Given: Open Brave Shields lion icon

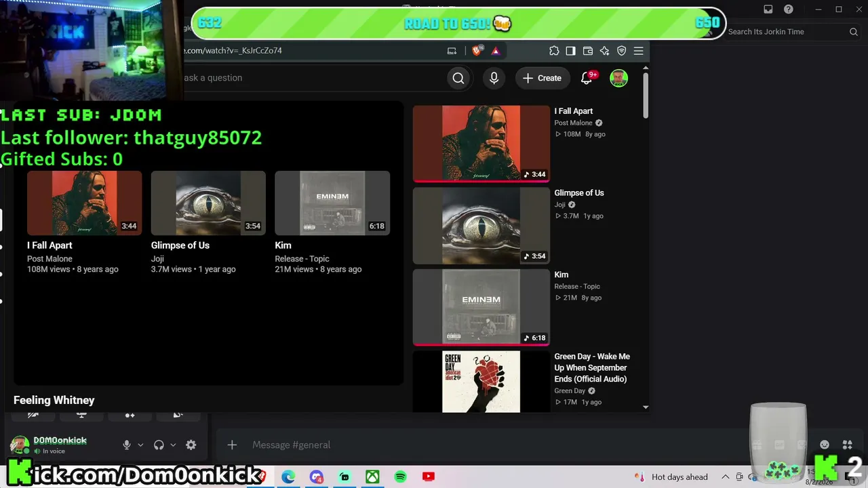Looking at the screenshot, I should (x=477, y=51).
